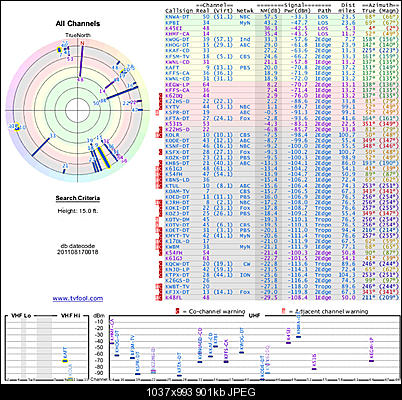Click the VHF Lo chart label
This screenshot has width=402, height=400.
21,315
